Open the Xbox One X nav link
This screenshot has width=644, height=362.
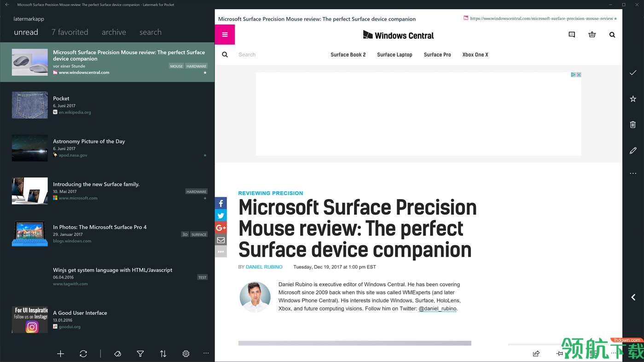coord(475,55)
